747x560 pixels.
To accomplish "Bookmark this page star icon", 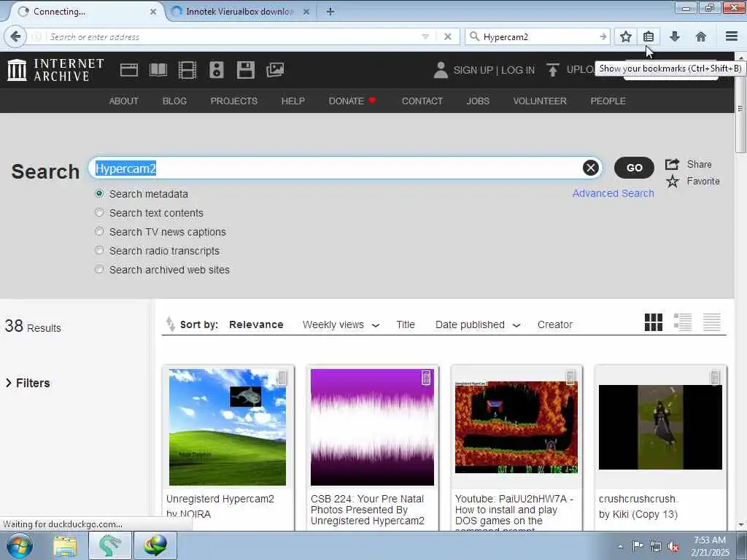I will click(625, 36).
